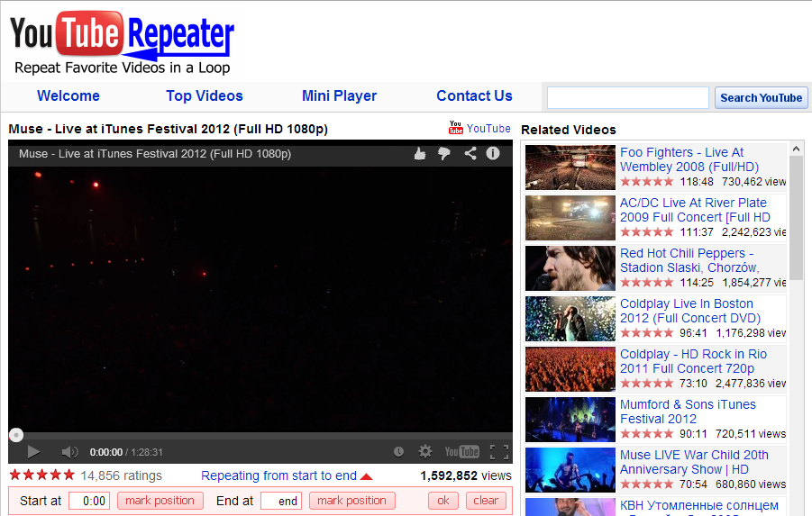Screen dimensions: 812x516
Task: Open Muse War Child thumbnail
Action: (570, 470)
